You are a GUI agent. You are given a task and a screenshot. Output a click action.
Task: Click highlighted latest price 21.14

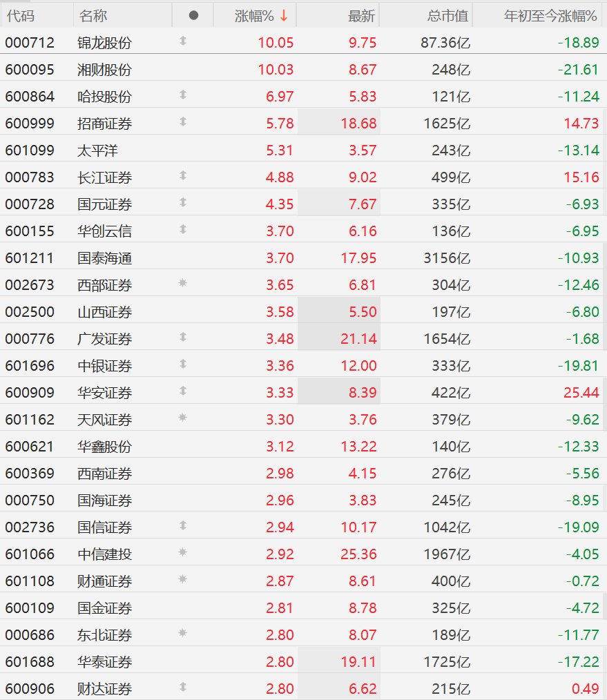[358, 339]
